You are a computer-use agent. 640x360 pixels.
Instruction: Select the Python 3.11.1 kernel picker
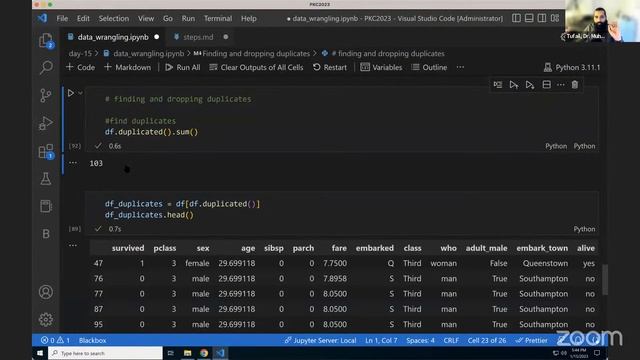pos(572,67)
